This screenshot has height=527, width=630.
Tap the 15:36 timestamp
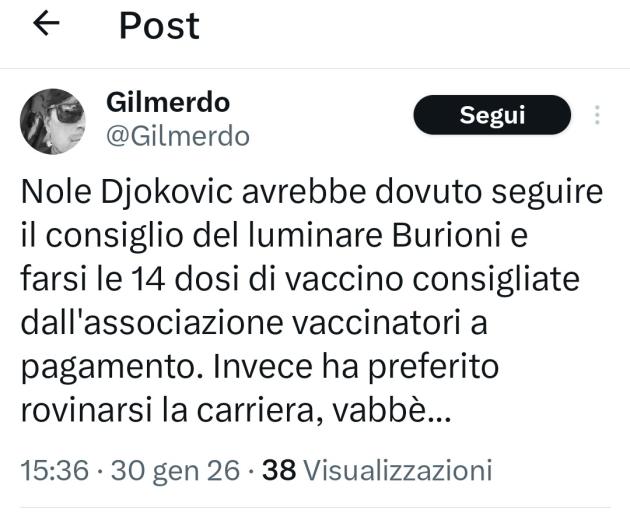coord(55,470)
